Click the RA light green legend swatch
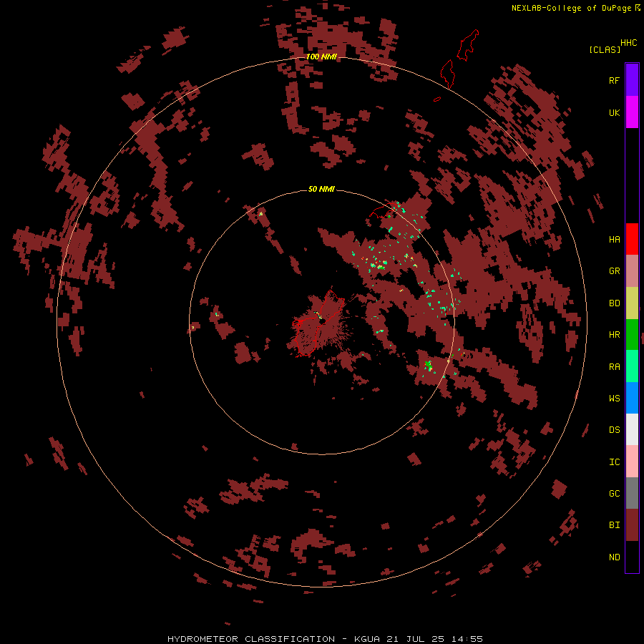 632,366
